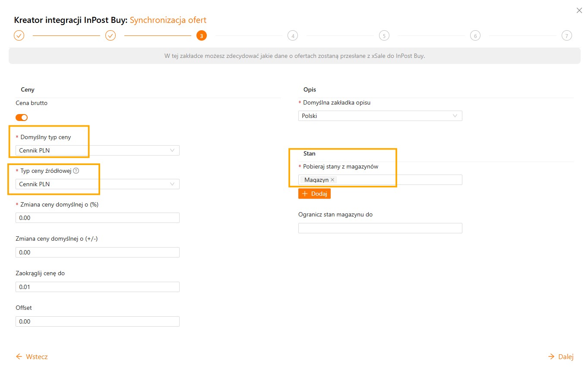Close the integration wizard dialog
588x372 pixels.
tap(579, 10)
